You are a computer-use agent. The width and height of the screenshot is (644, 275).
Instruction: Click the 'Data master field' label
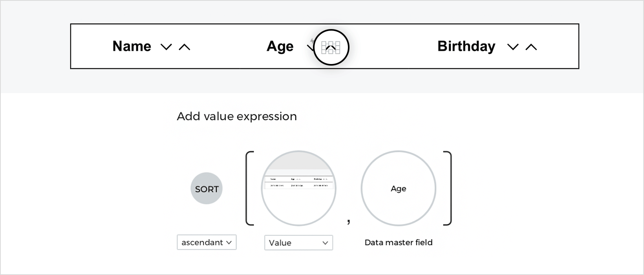coord(398,242)
